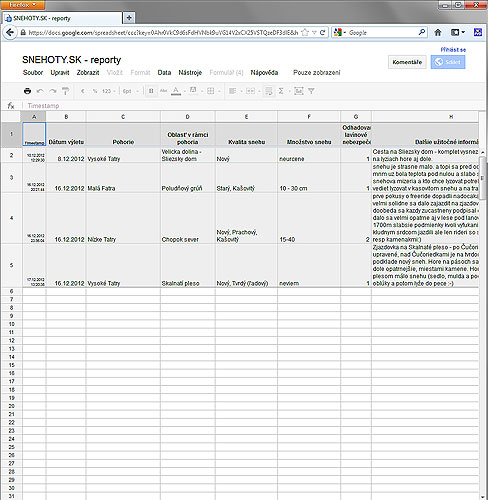
Task: Open the Zobrazit menu
Action: tap(88, 72)
